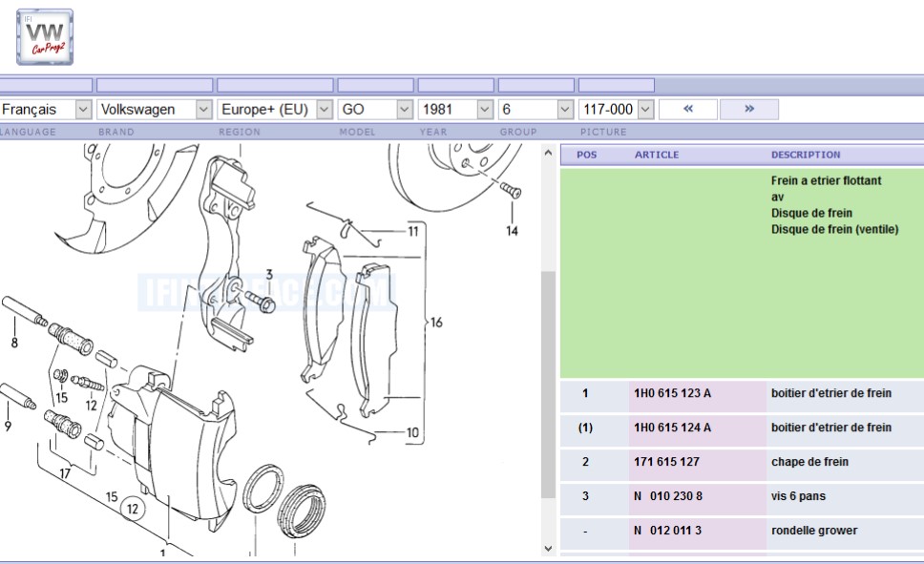Viewport: 924px width, 564px height.
Task: Click the ARTICLE column header
Action: pyautogui.click(x=657, y=155)
